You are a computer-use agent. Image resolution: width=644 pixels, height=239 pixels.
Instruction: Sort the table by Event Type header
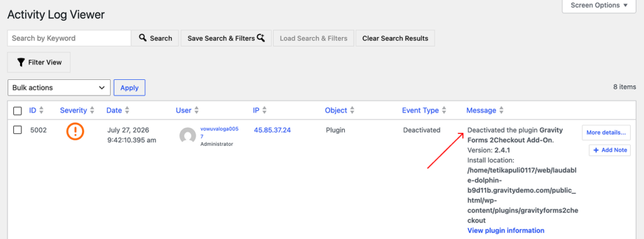(420, 111)
